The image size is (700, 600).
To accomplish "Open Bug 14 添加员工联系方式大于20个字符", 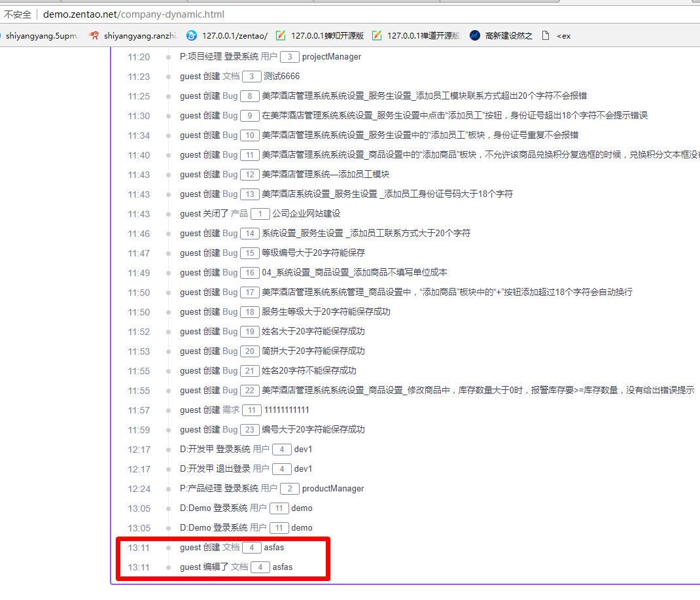I will point(366,234).
